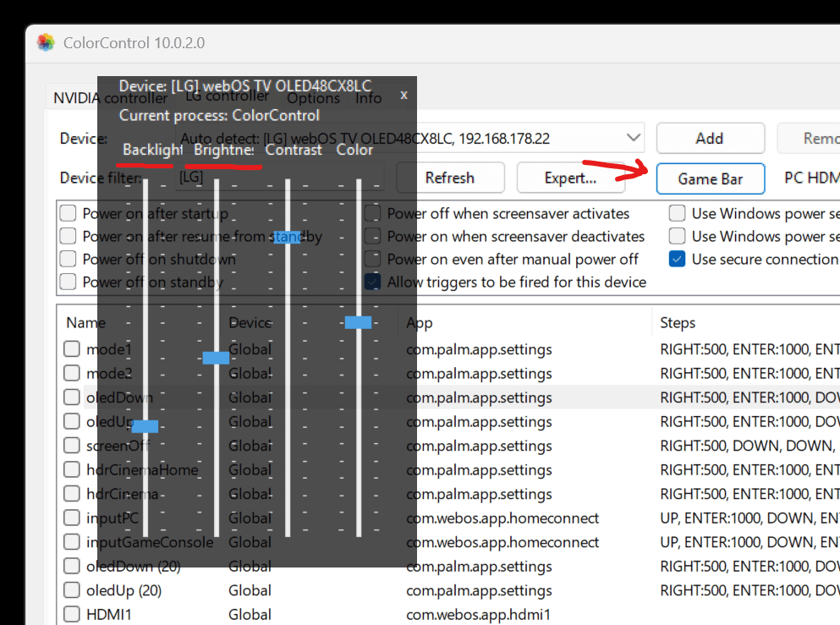Switch to the LG controller tab

coord(228,96)
